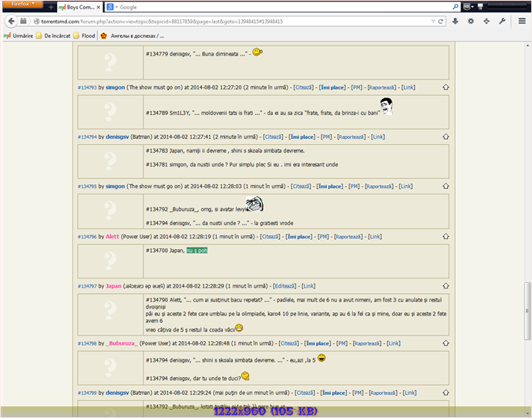The image size is (532, 418).
Task: Click Citează on post #134794
Action: pos(273,137)
